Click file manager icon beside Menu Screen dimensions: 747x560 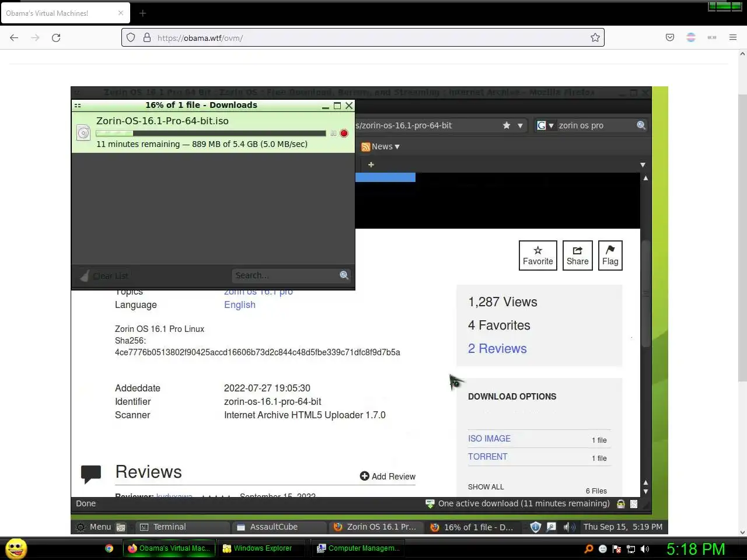pos(121,527)
